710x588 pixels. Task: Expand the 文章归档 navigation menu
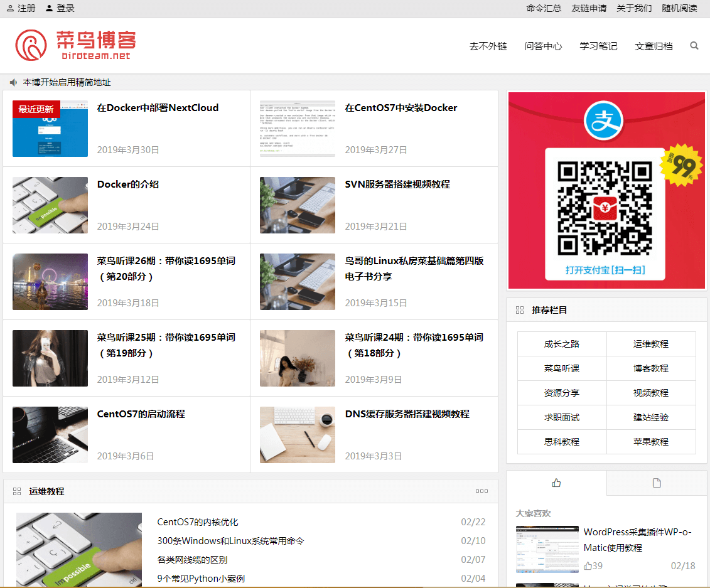click(x=654, y=46)
